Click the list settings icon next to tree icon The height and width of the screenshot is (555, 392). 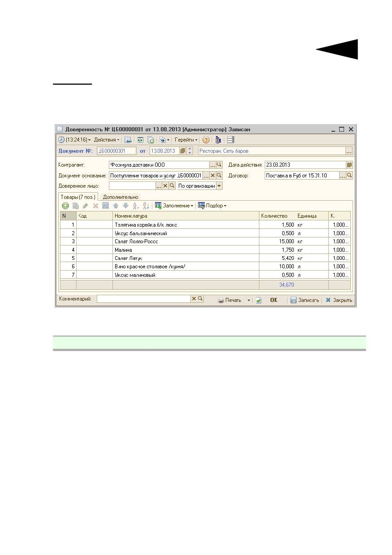point(231,140)
